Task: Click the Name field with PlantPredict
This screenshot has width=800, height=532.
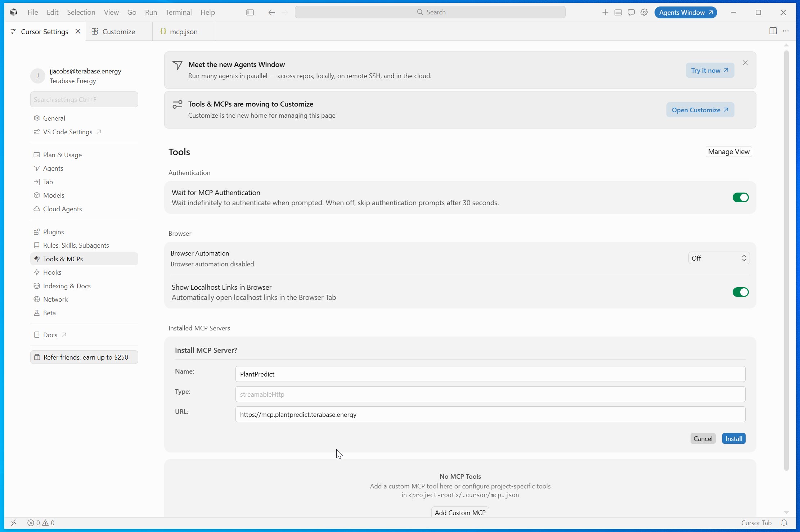Action: coord(490,374)
